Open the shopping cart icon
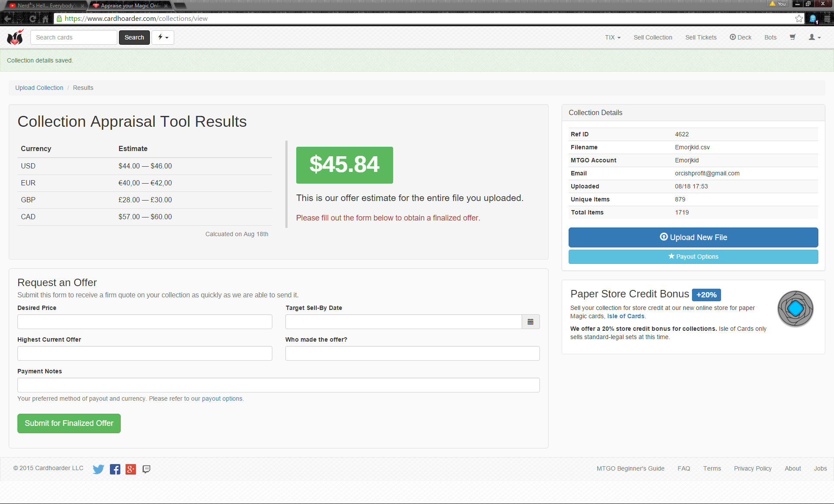 (x=792, y=37)
